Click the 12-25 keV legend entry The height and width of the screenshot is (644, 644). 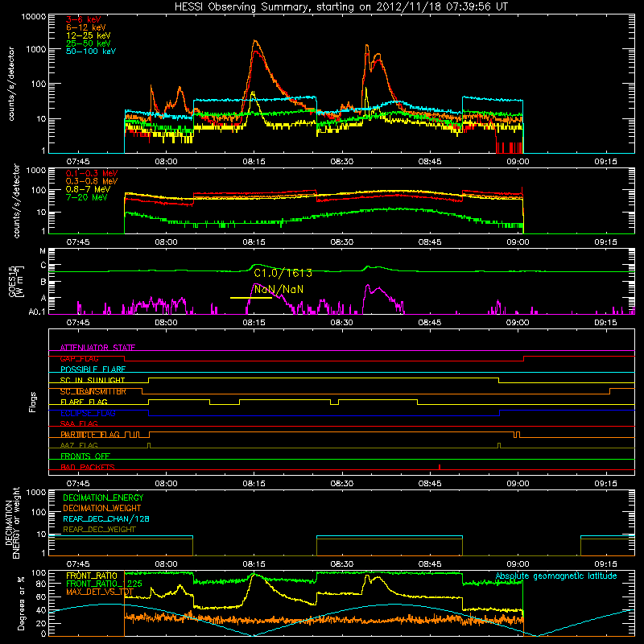pos(89,35)
